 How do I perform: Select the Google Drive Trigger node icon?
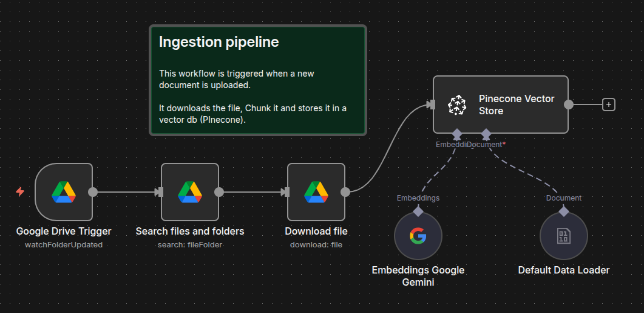[64, 191]
